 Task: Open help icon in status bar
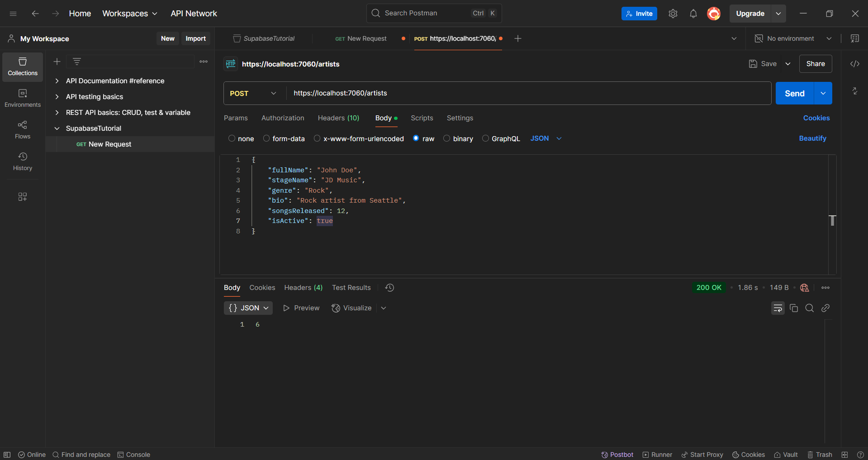pyautogui.click(x=860, y=455)
